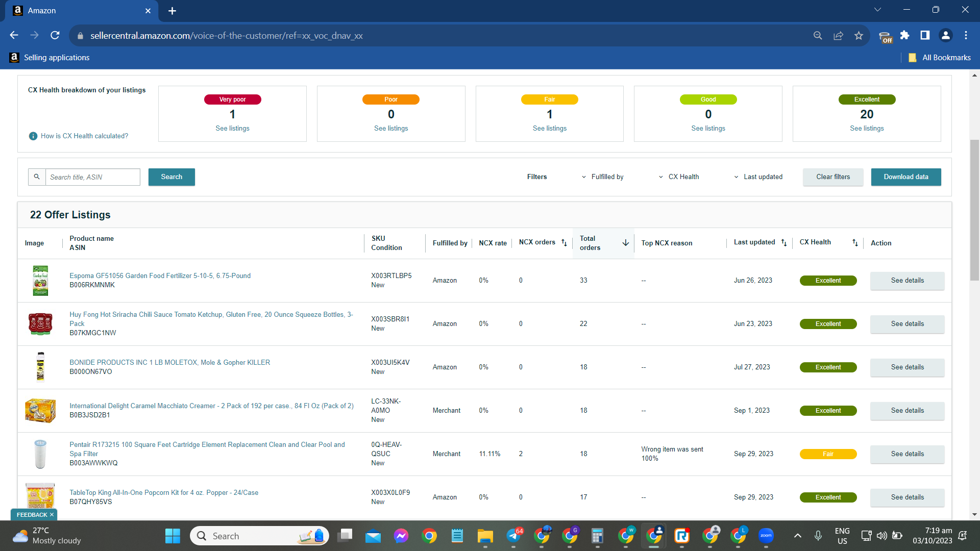Click See details for the Pentair filter

click(907, 454)
